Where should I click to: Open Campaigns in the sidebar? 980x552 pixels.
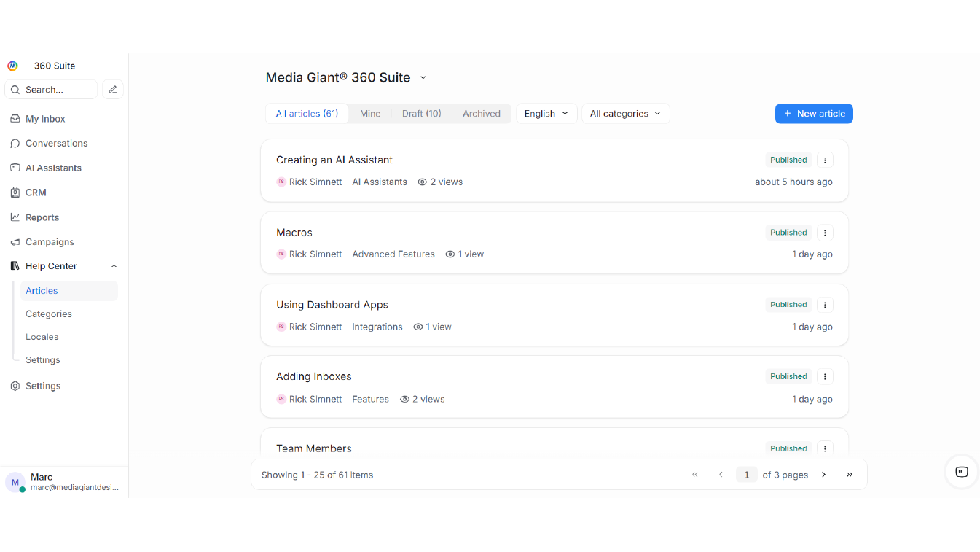point(50,242)
